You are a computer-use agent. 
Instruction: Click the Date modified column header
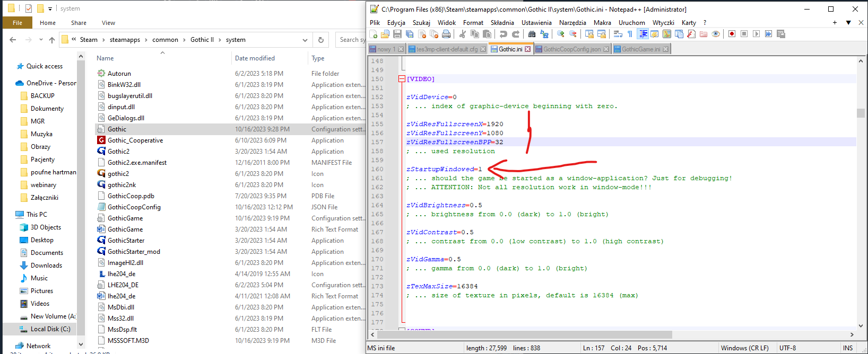255,58
